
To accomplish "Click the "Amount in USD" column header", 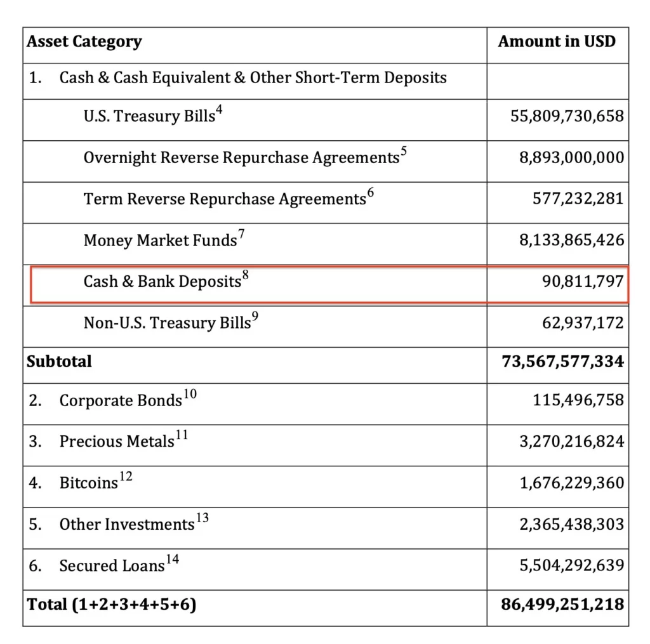I will (557, 42).
